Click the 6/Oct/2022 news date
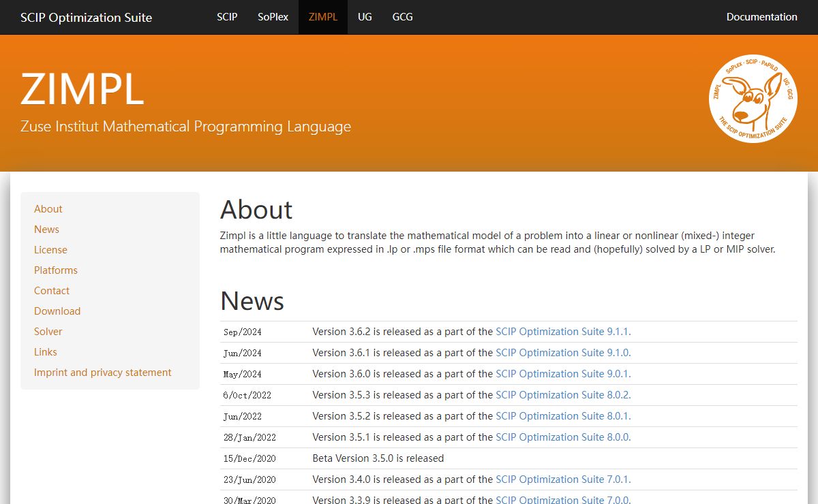Screen dimensions: 818x504 point(247,396)
